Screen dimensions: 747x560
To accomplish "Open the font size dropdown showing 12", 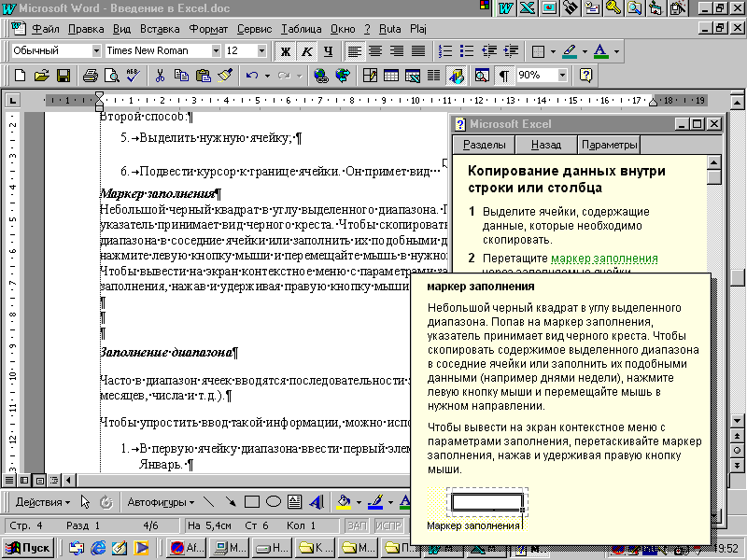I will tap(261, 50).
